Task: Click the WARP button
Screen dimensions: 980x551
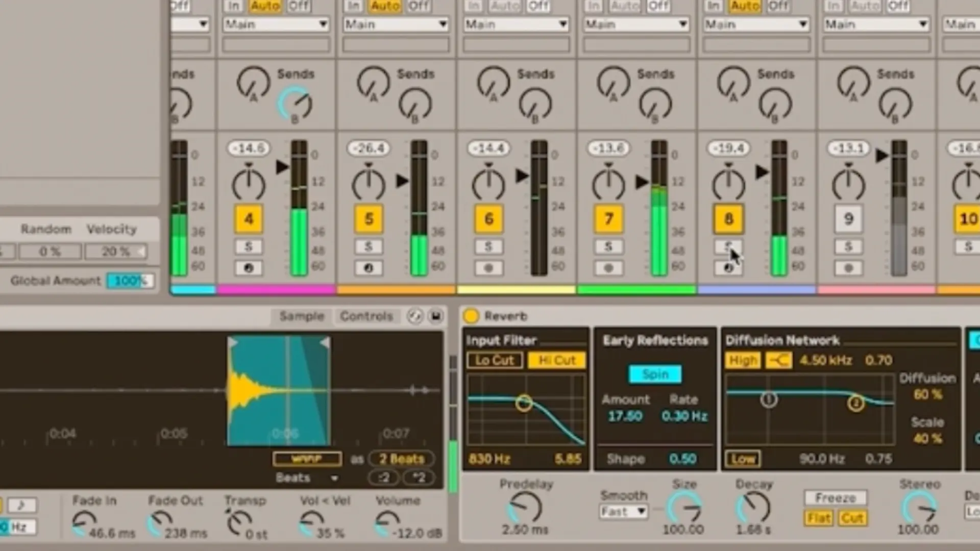Action: pyautogui.click(x=307, y=459)
